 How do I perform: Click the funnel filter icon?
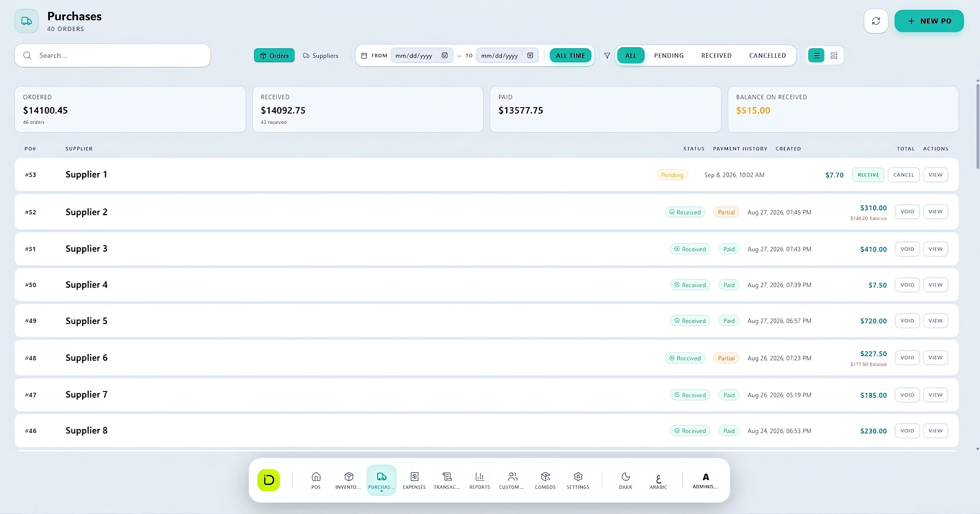pyautogui.click(x=607, y=55)
